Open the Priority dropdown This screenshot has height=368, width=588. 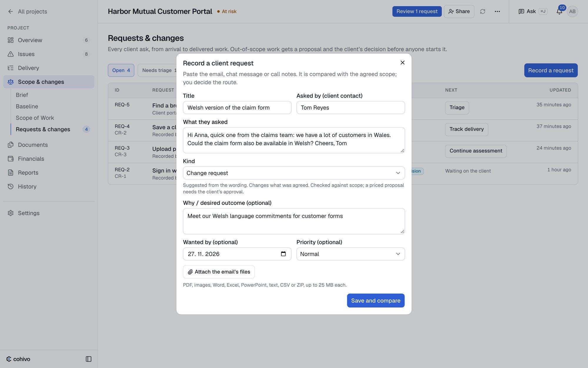(x=350, y=254)
